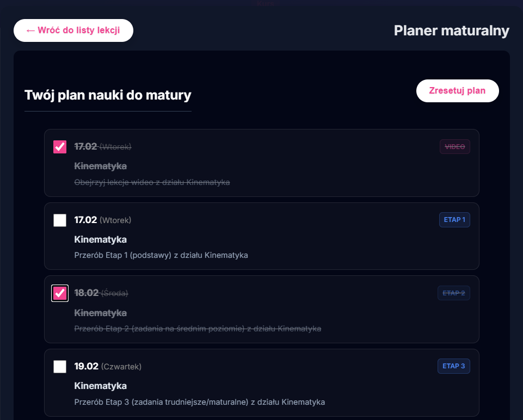
Task: Click the ETAP 1 badge
Action: point(454,220)
